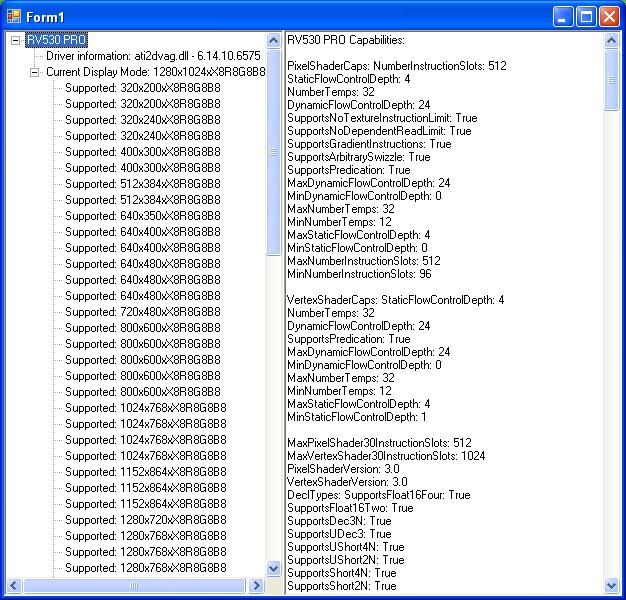Click the tree view's vertical scrollbar thumb
This screenshot has width=626, height=600.
coord(274,150)
